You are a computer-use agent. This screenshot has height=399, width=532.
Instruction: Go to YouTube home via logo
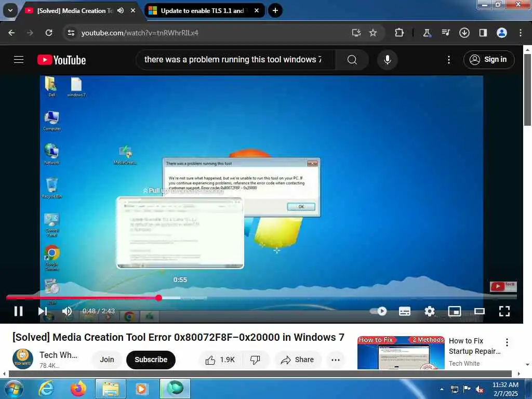pos(61,60)
